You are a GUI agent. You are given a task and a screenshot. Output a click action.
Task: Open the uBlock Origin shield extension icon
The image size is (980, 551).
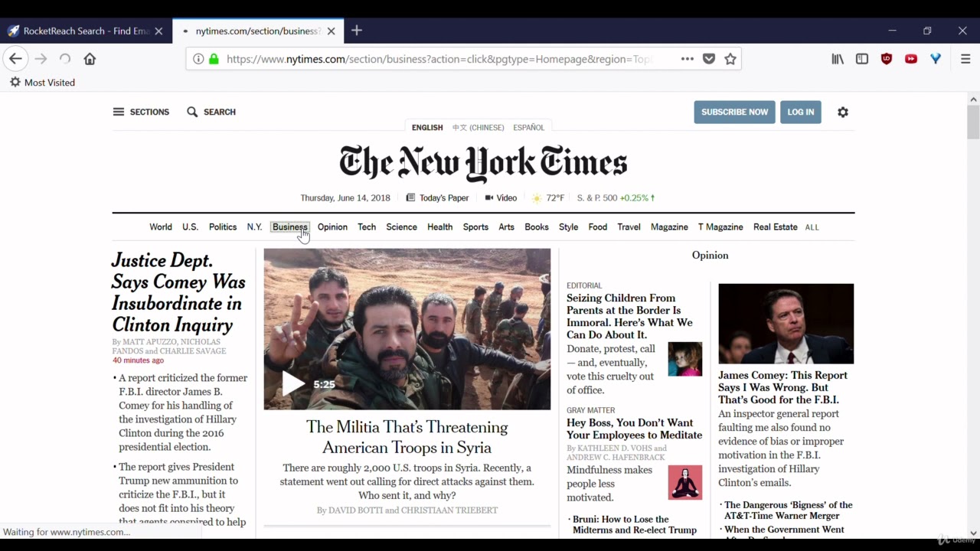[887, 59]
